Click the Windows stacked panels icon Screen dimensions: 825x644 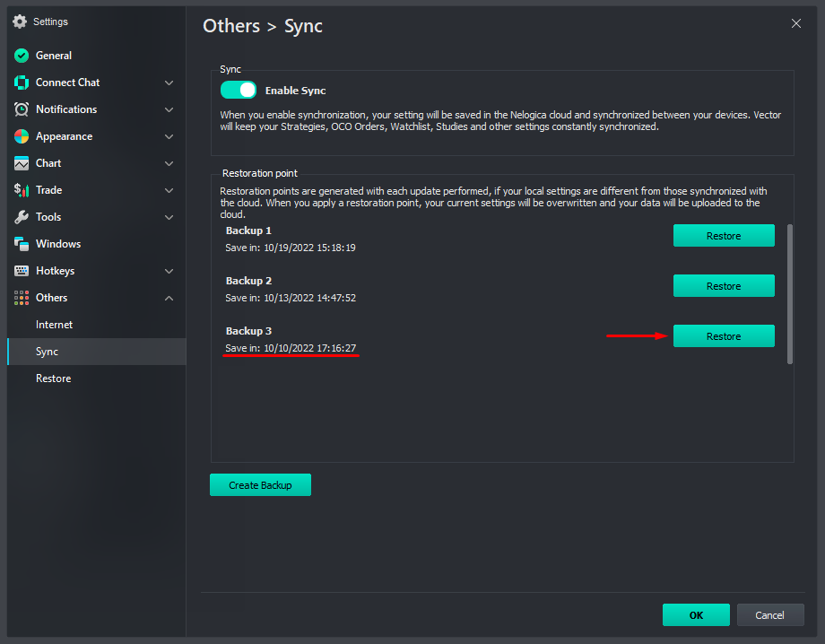pyautogui.click(x=22, y=244)
